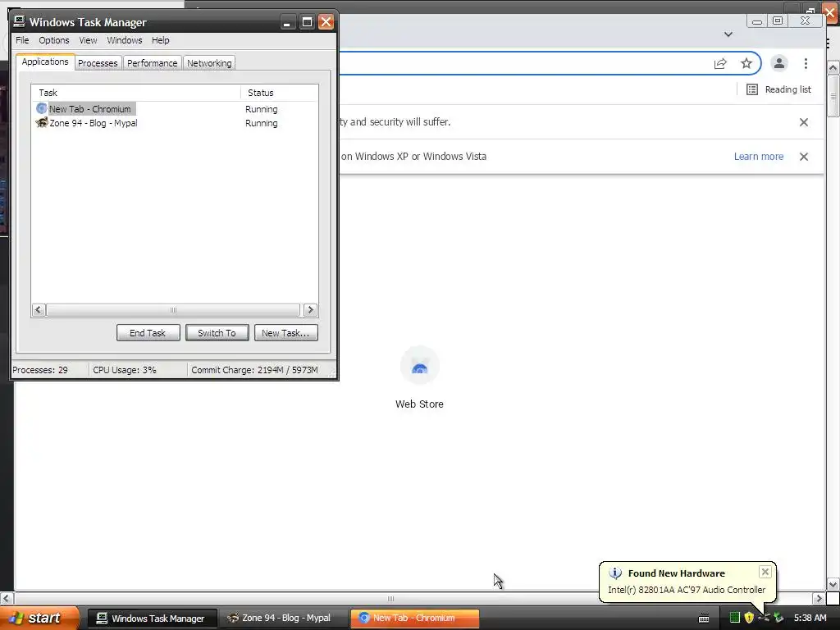Click the yellow security shield tray icon
This screenshot has height=630, width=840.
[749, 618]
